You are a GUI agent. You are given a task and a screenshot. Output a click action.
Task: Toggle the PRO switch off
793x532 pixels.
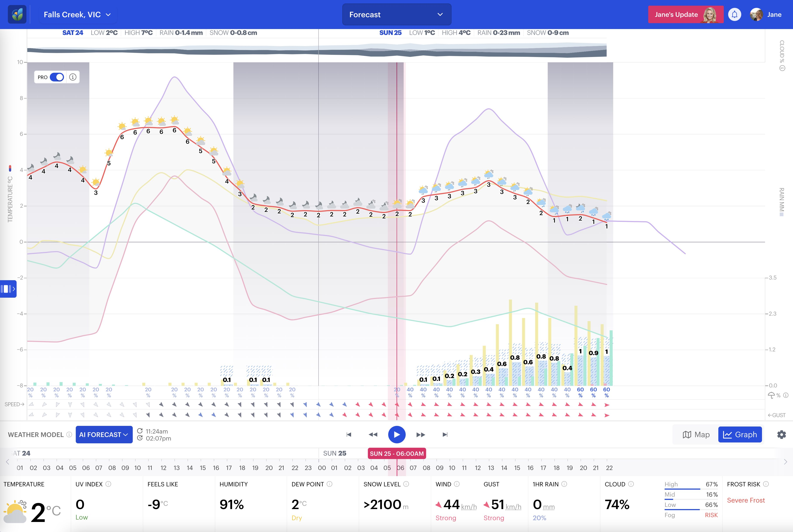pyautogui.click(x=57, y=77)
